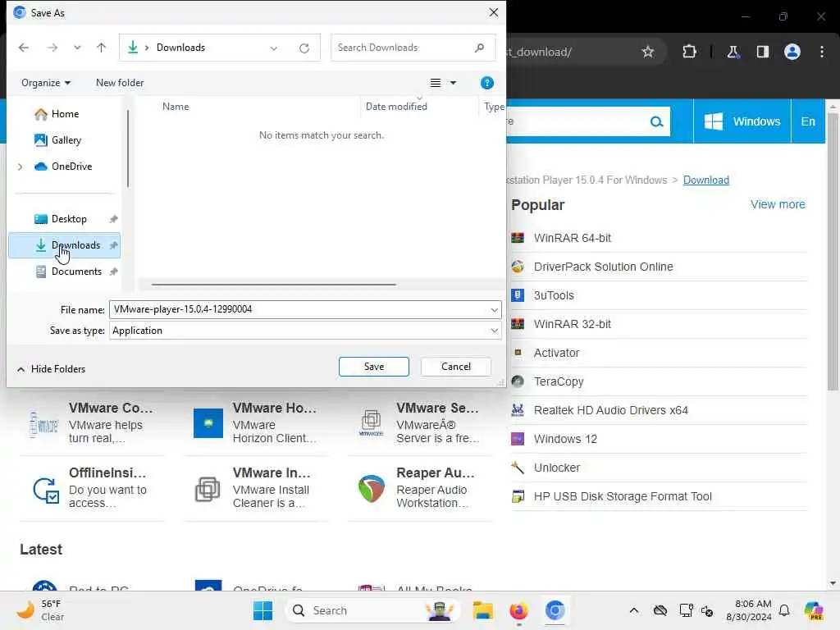Open Realtek HD Audio Drivers x64
Viewport: 840px width, 630px height.
click(610, 410)
